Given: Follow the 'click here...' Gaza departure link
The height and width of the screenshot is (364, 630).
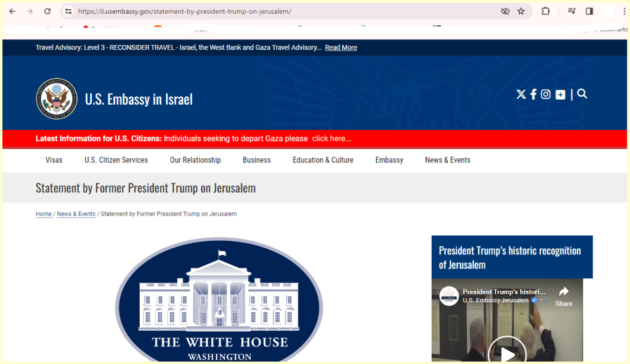Looking at the screenshot, I should pos(331,139).
